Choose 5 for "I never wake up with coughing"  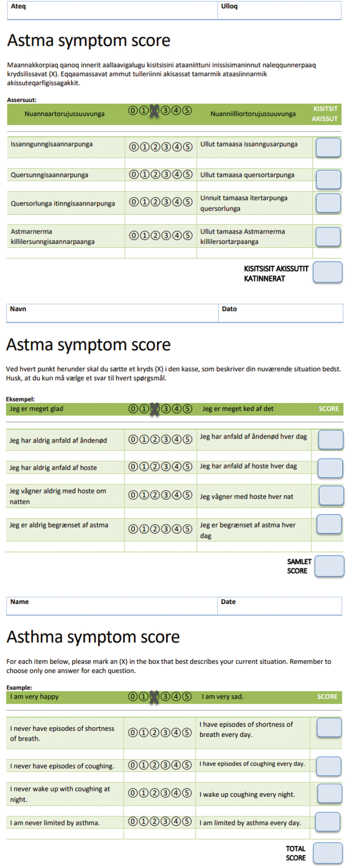tap(187, 793)
